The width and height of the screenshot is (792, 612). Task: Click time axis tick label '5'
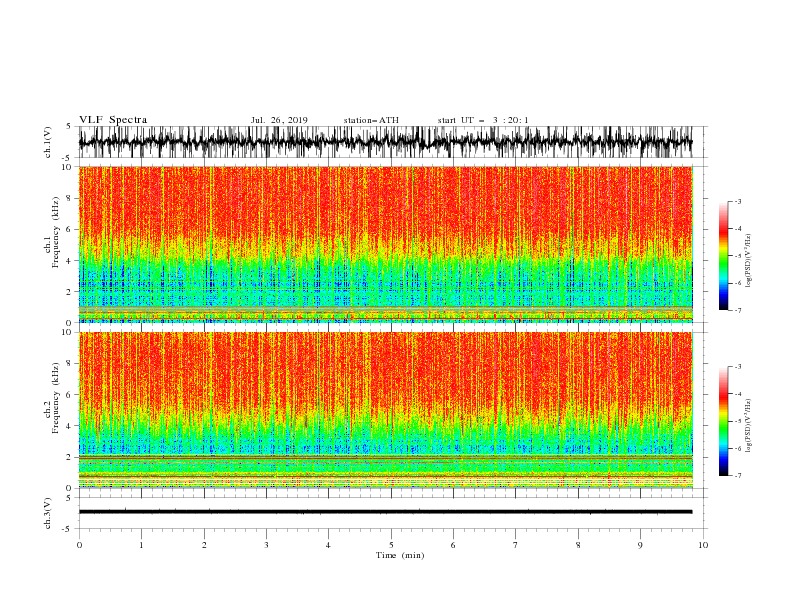tap(391, 545)
